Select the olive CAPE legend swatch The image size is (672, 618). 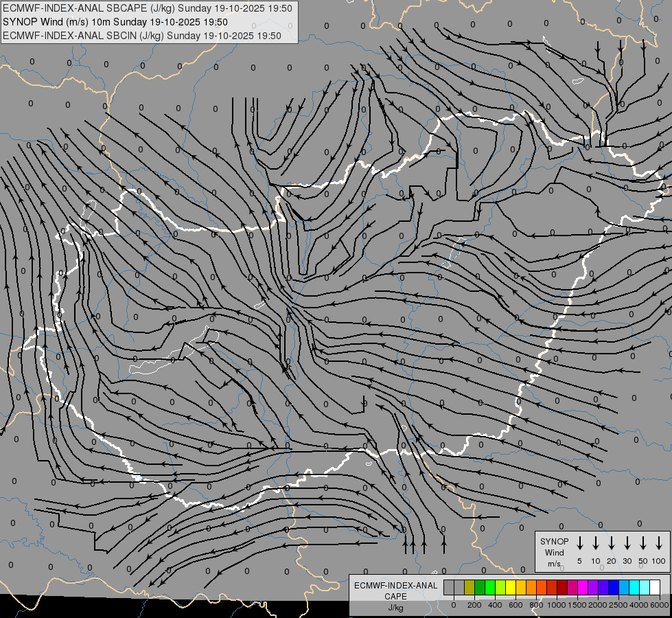click(470, 587)
